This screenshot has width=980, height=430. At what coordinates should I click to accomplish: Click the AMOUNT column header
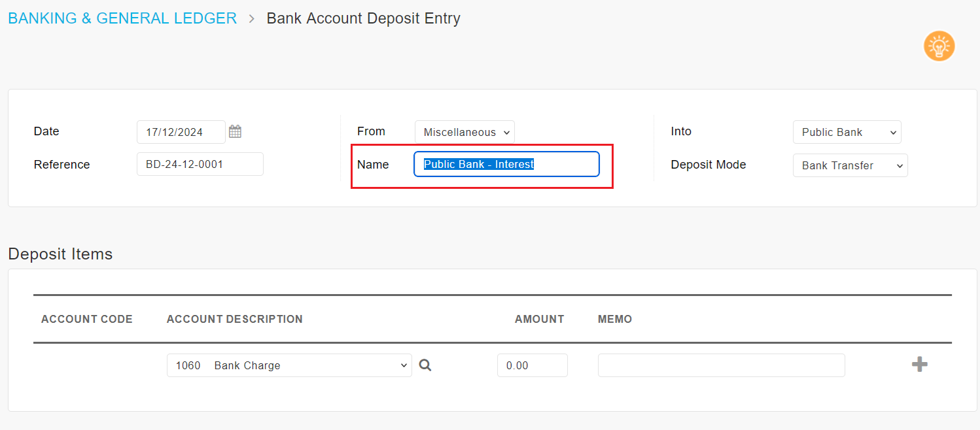coord(539,319)
